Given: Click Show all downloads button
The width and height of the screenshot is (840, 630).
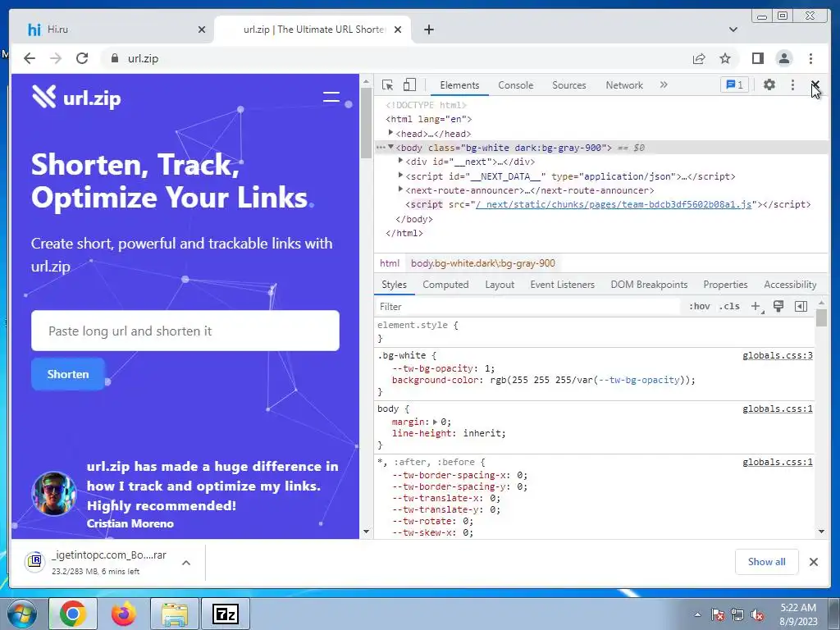Looking at the screenshot, I should (767, 561).
